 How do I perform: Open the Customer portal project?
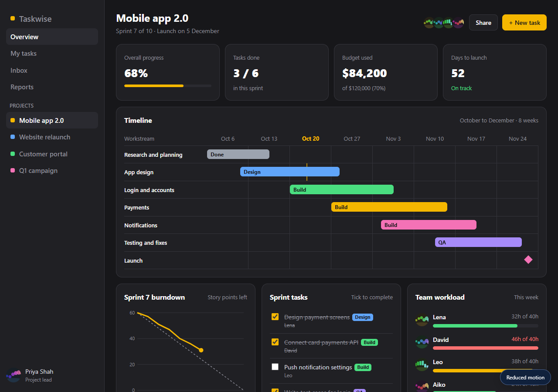point(52,154)
